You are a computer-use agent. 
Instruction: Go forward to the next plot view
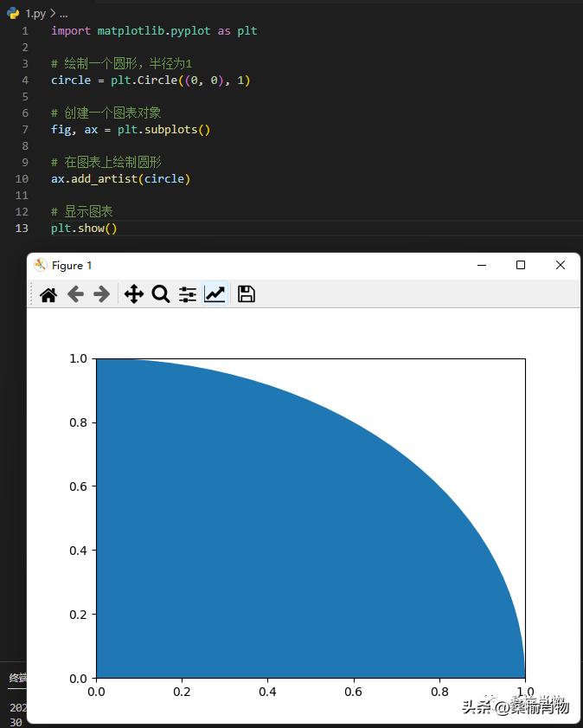[x=102, y=294]
